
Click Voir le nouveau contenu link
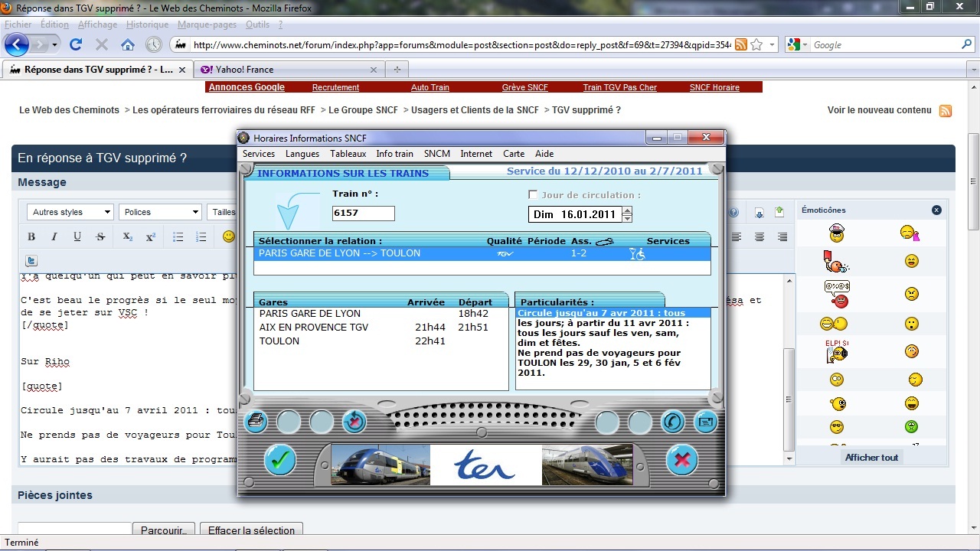[880, 110]
